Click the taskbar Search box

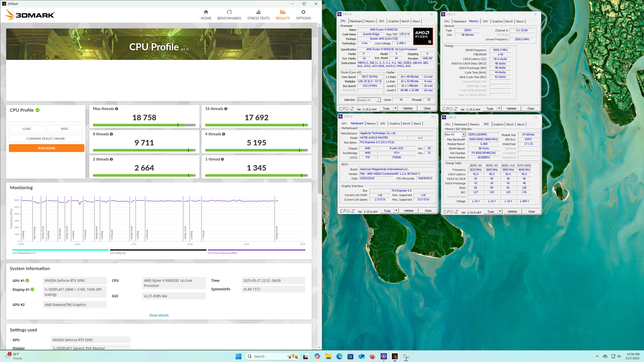tap(272, 356)
